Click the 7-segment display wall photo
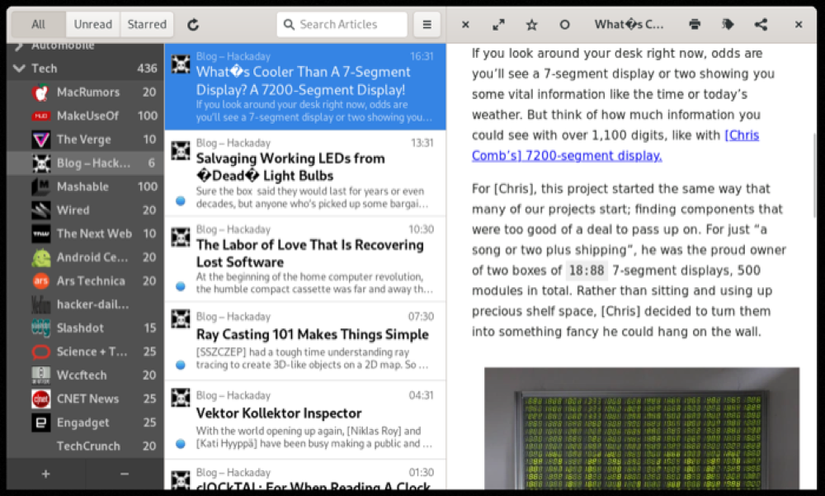Screen dimensions: 825x496 point(642,428)
